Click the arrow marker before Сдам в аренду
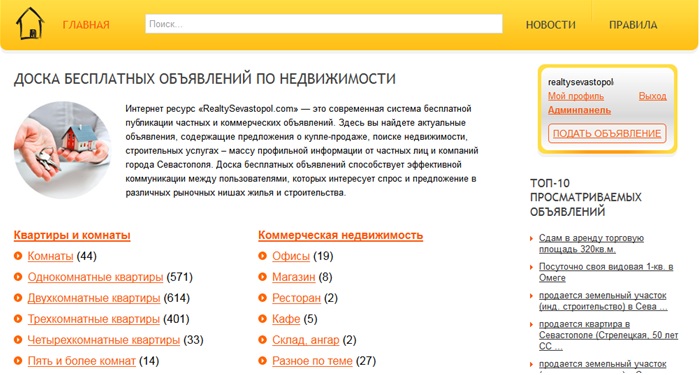700x375 pixels. point(531,238)
